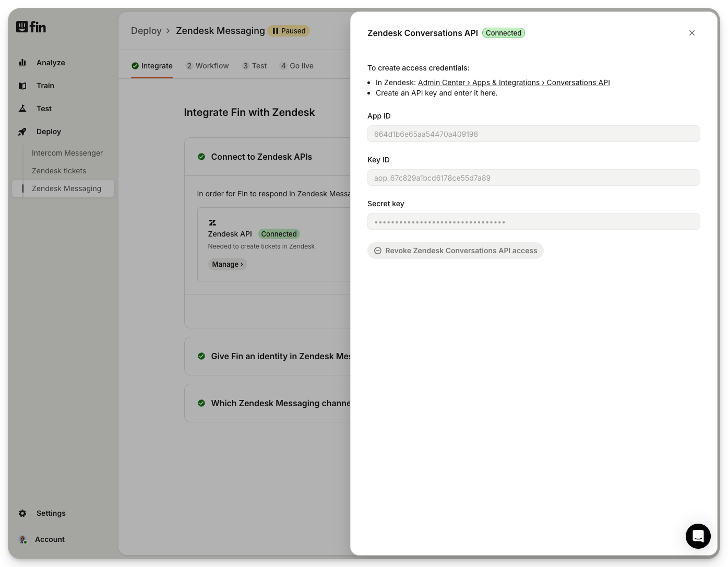
Task: Open Admin Center Conversations API link
Action: coord(514,82)
